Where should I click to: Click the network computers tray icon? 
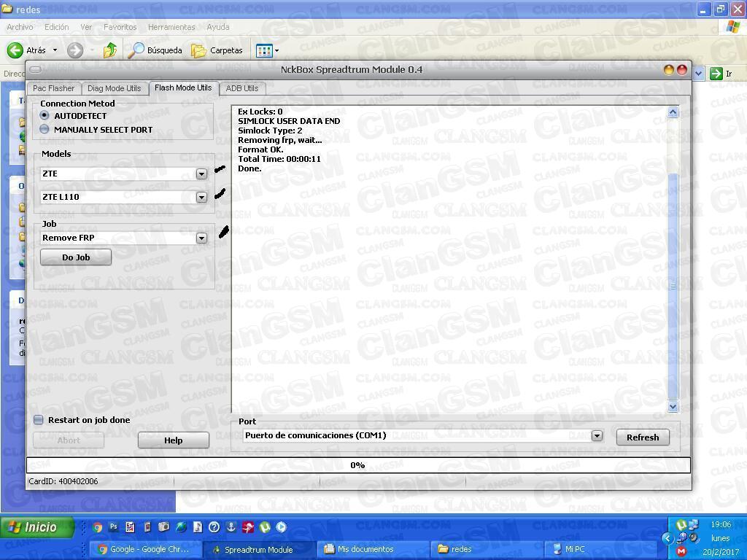point(693,524)
